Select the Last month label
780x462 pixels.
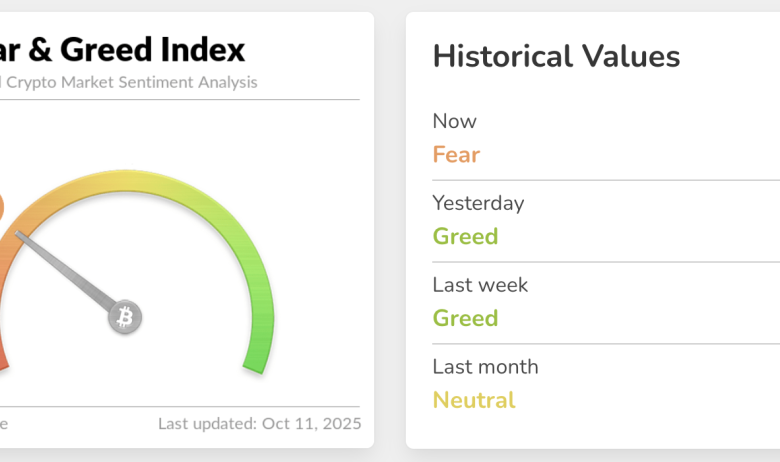coord(485,367)
